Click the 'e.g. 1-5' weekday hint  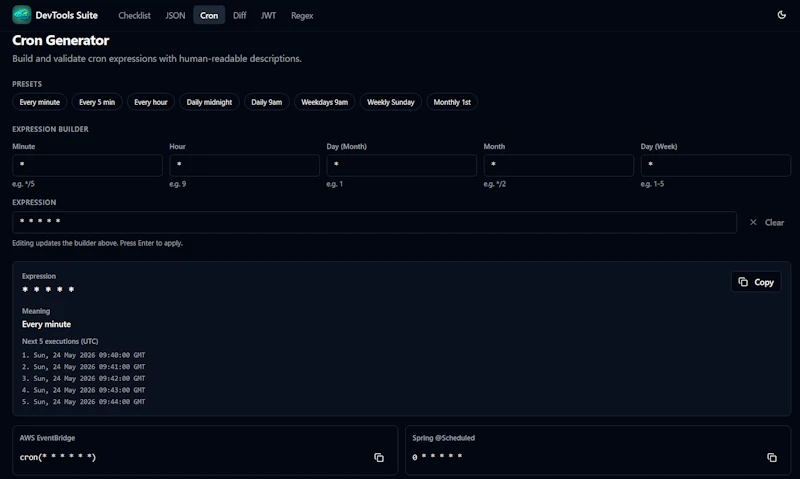tap(653, 184)
